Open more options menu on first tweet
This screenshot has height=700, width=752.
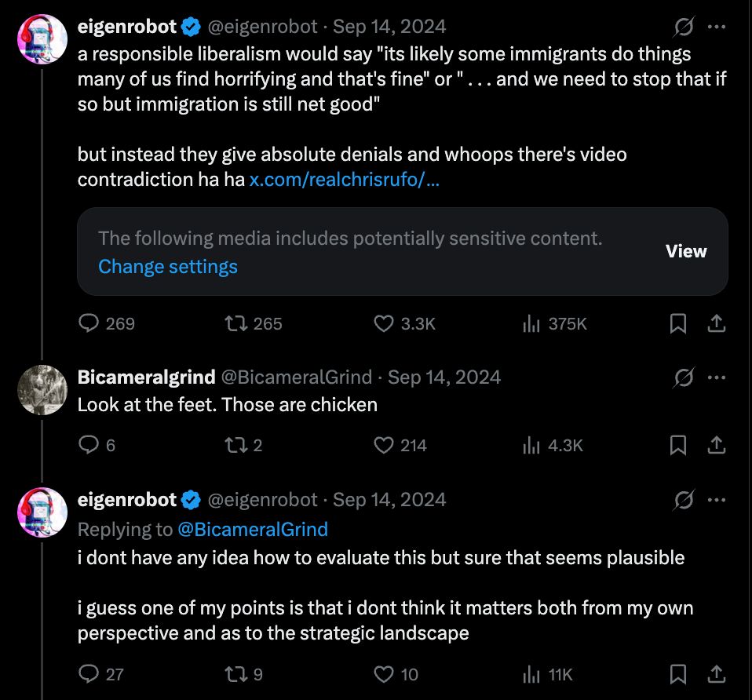pos(716,27)
